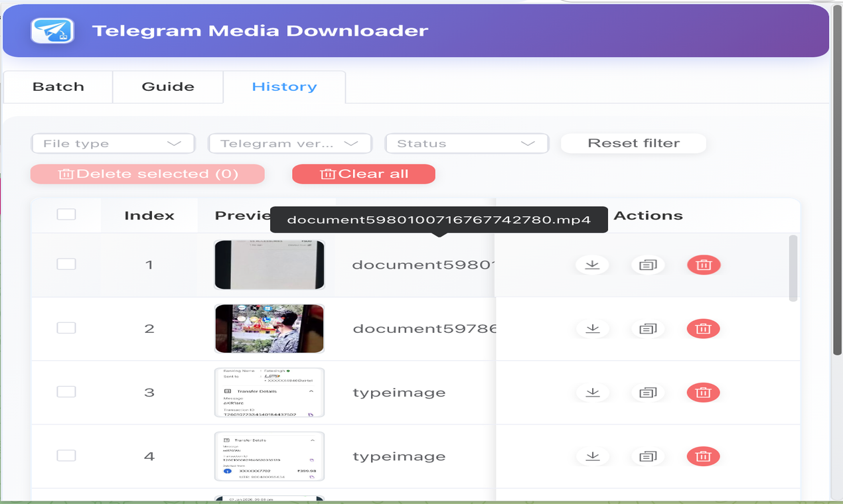Copy the link for the fourth history entry
This screenshot has width=843, height=504.
pos(647,456)
